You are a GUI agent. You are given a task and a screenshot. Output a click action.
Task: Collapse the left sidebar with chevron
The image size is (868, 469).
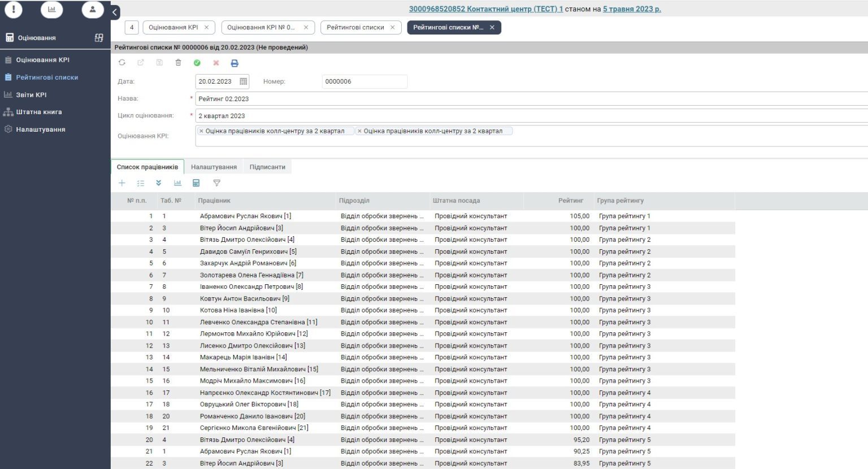[115, 12]
